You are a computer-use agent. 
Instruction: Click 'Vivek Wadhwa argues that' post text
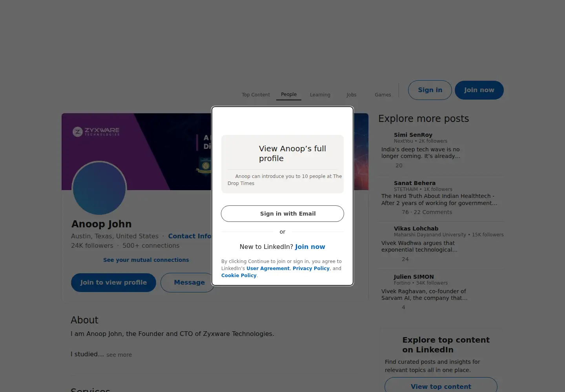(x=419, y=246)
